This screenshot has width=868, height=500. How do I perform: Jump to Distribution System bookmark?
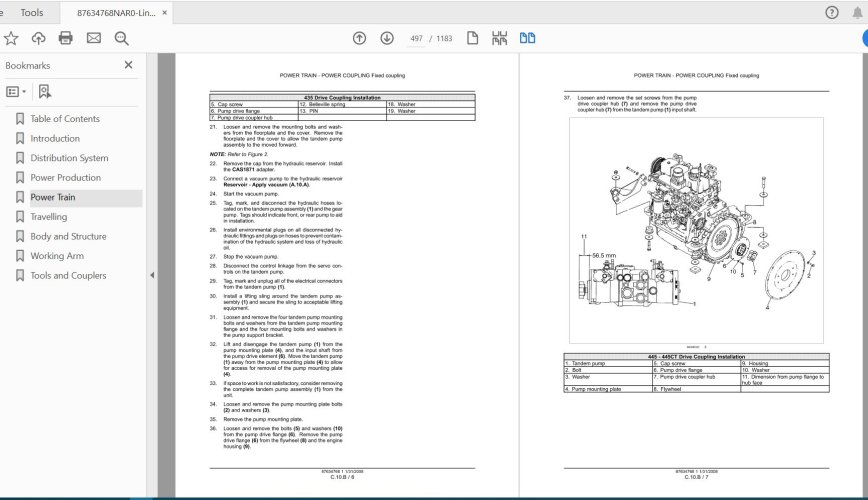click(x=69, y=158)
